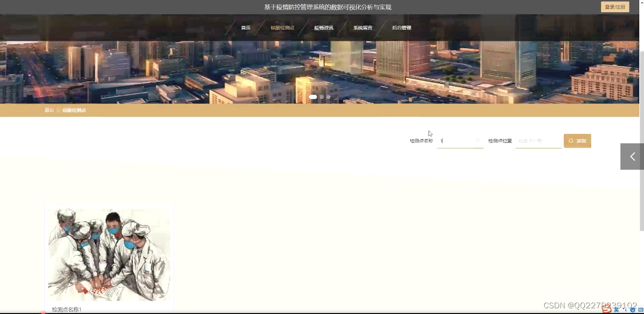Image resolution: width=644 pixels, height=314 pixels.
Task: Select the 首页 navigation tab
Action: point(246,27)
